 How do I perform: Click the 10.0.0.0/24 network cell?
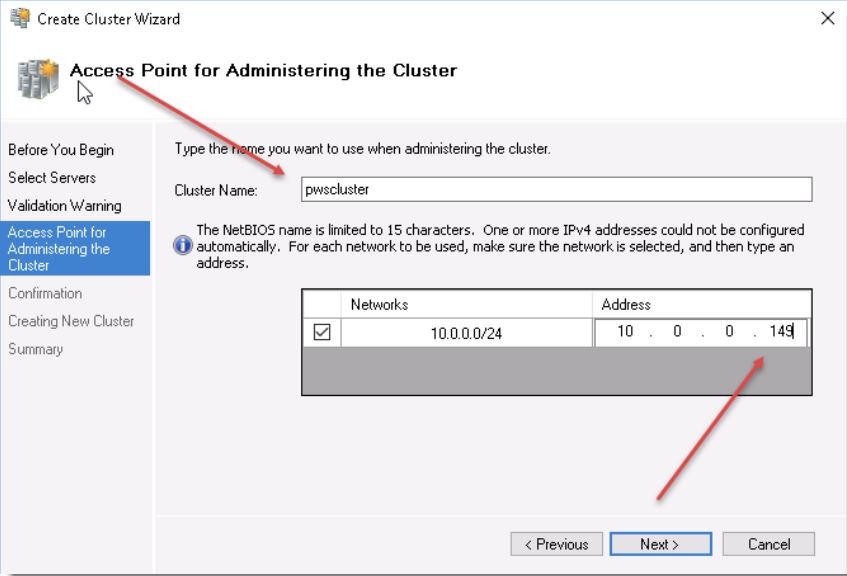[x=466, y=333]
